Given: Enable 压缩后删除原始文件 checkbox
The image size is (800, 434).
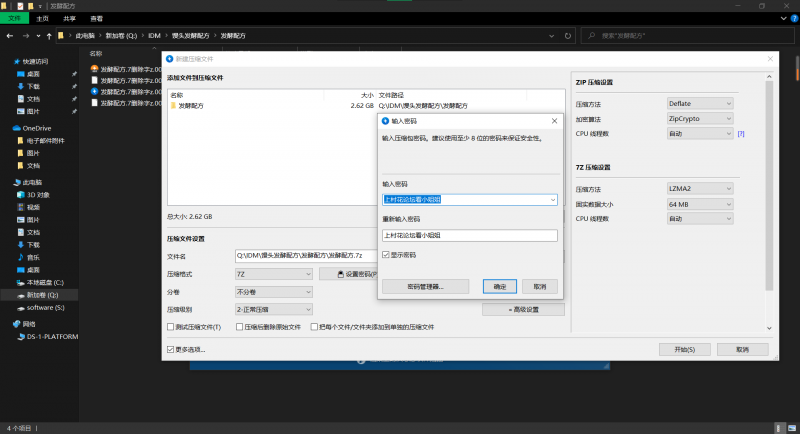Looking at the screenshot, I should pos(238,327).
